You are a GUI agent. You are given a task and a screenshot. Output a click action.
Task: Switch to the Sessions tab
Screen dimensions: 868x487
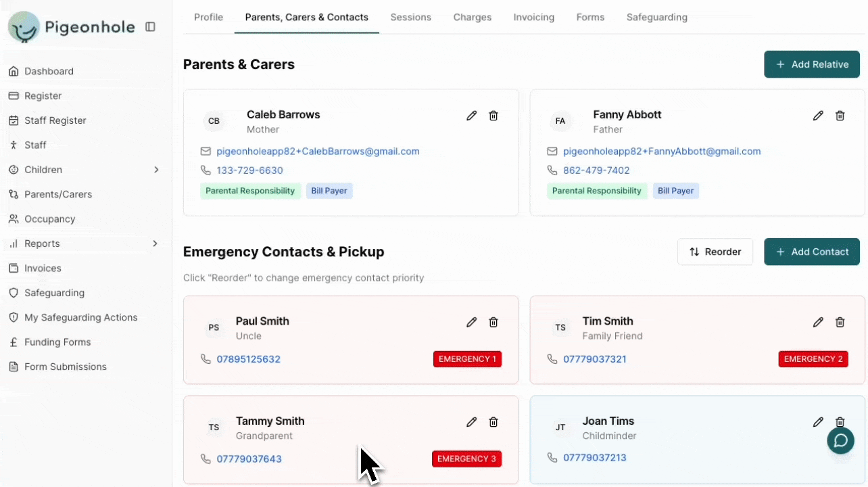[410, 18]
